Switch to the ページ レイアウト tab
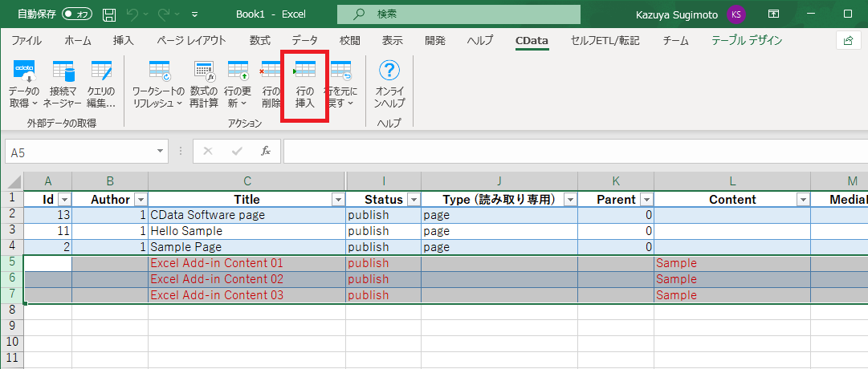Viewport: 868px width, 369px height. click(x=192, y=40)
